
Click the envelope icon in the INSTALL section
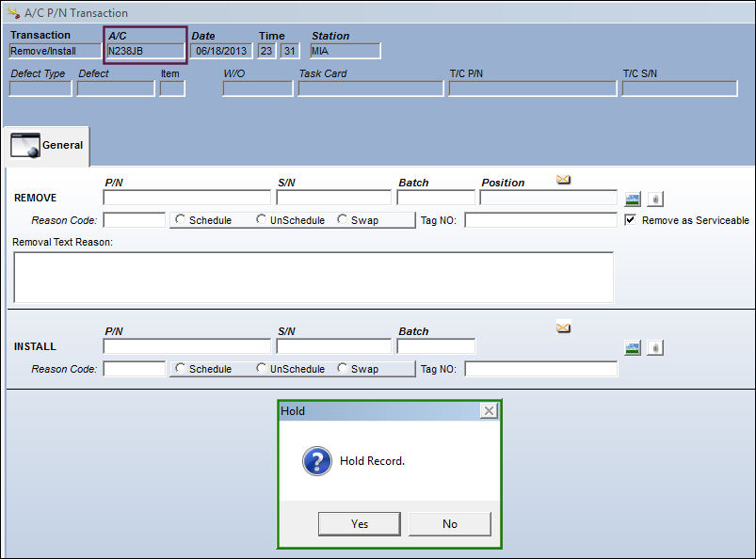563,327
